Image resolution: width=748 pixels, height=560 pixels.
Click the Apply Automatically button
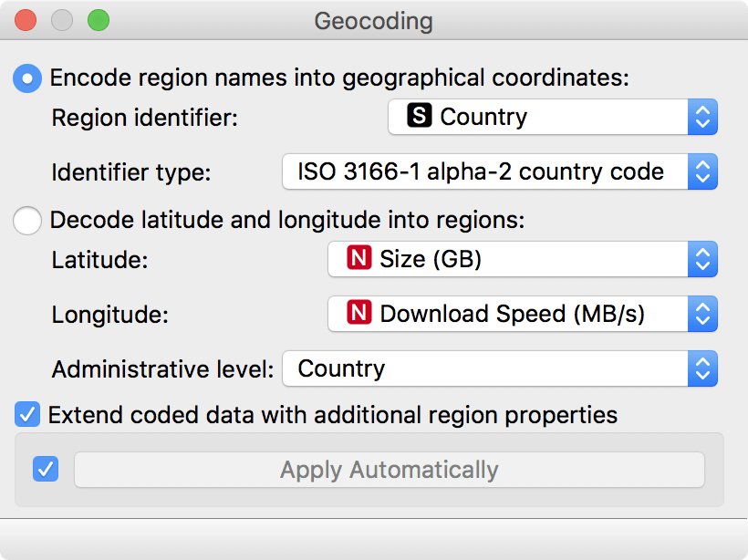pos(390,470)
